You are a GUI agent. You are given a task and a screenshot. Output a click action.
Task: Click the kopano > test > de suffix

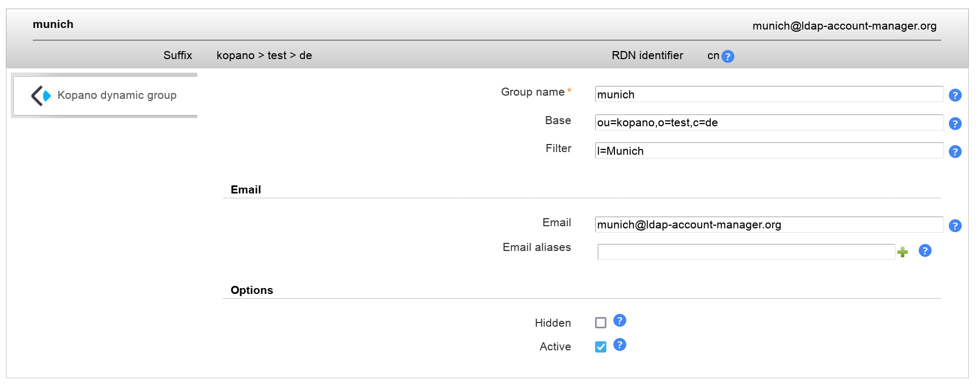[x=264, y=55]
